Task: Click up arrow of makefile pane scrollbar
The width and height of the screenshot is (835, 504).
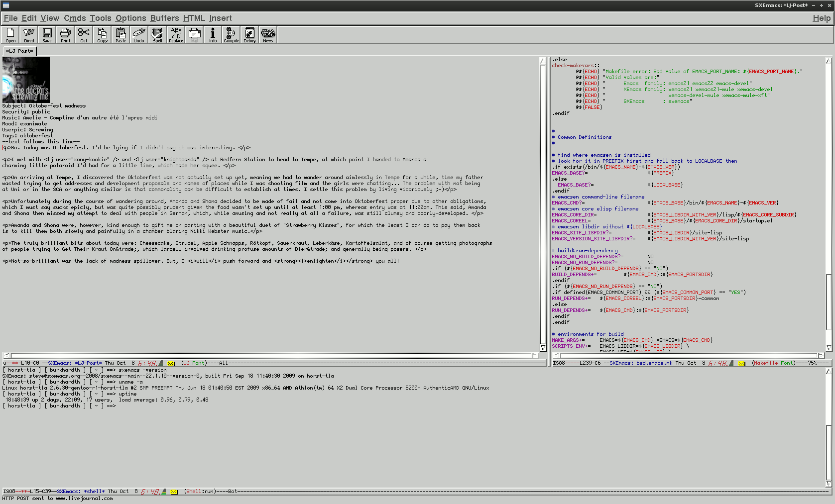Action: tap(829, 61)
